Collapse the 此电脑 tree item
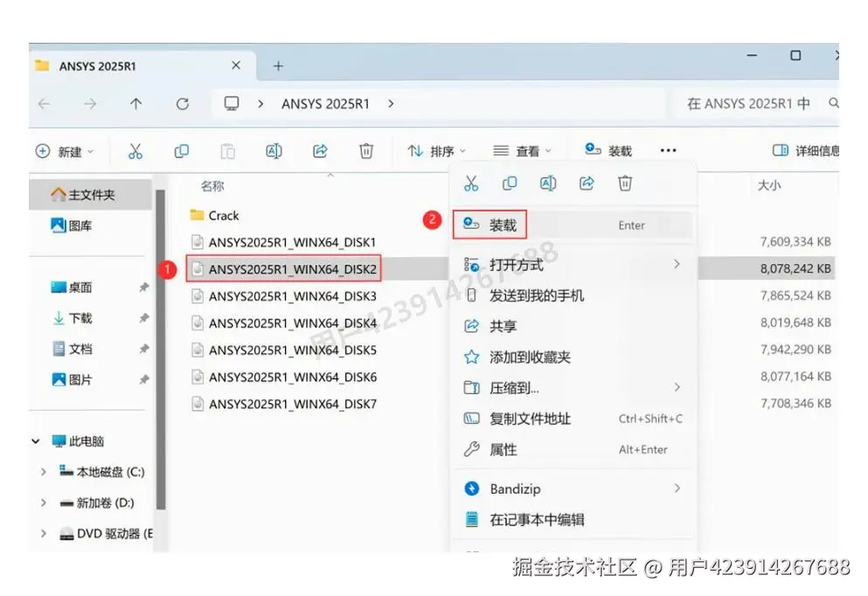The width and height of the screenshot is (868, 596). 35,441
